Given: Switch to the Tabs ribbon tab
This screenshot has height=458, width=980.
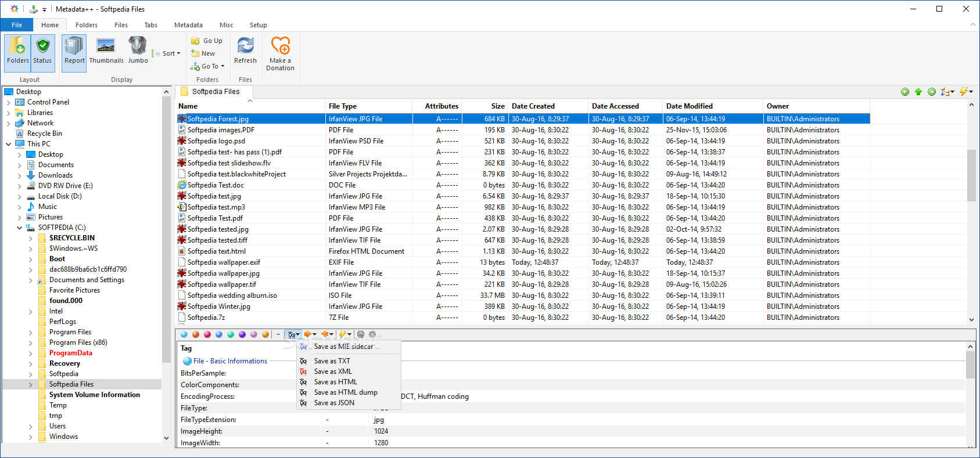Looking at the screenshot, I should [x=151, y=25].
